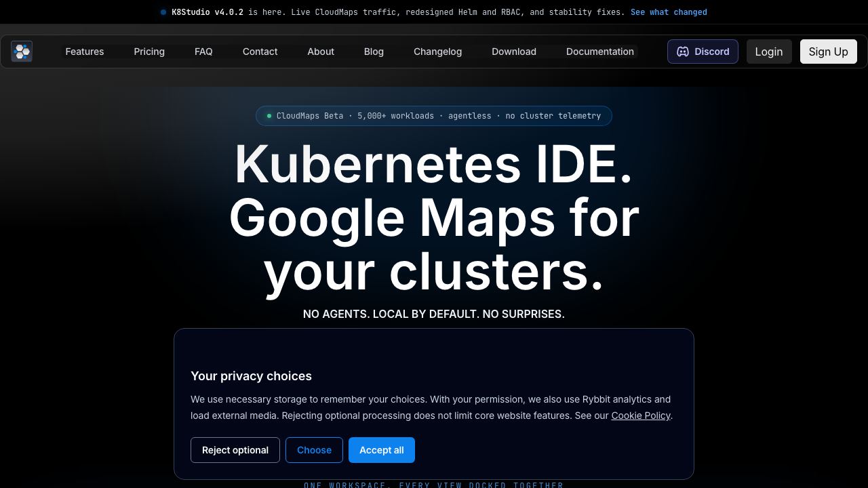Go to the Pricing page
The height and width of the screenshot is (488, 868).
pyautogui.click(x=149, y=52)
